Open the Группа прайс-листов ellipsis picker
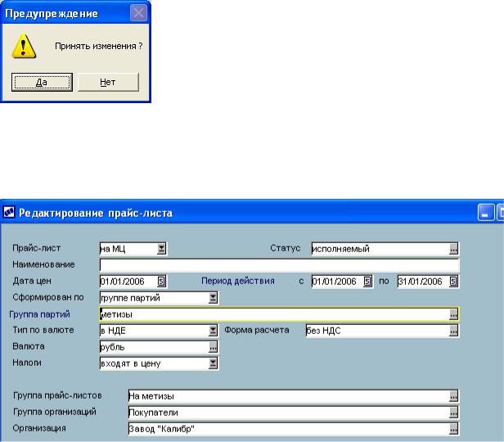Image resolution: width=504 pixels, height=442 pixels. tap(453, 396)
